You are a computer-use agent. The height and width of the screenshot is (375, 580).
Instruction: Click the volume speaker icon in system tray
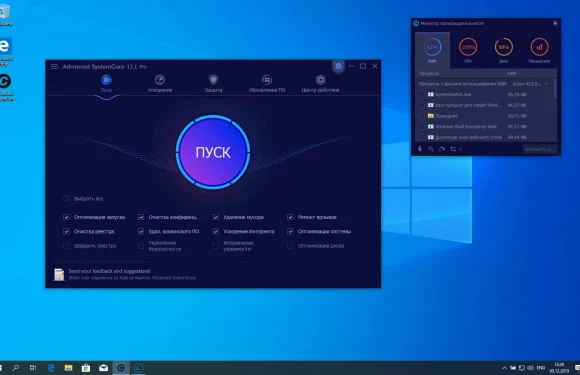[x=530, y=368]
